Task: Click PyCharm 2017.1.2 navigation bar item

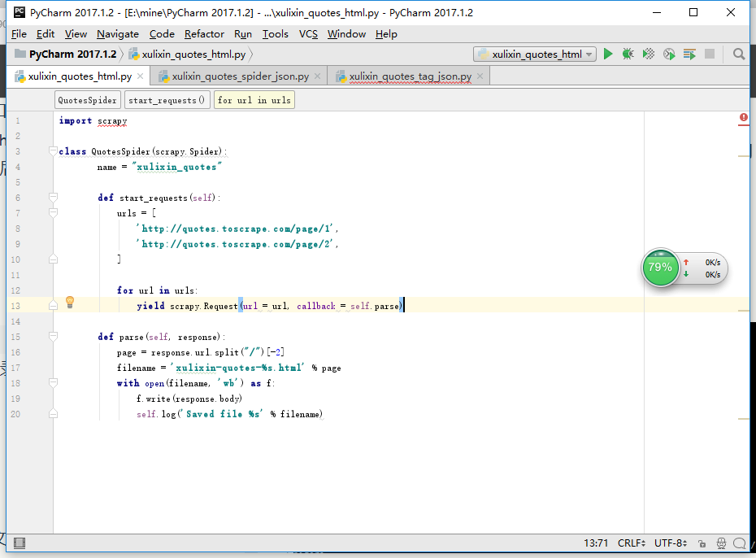Action: tap(66, 54)
